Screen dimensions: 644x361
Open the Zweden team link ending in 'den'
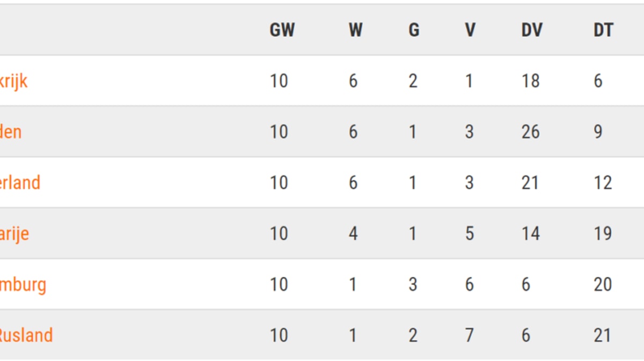point(11,132)
